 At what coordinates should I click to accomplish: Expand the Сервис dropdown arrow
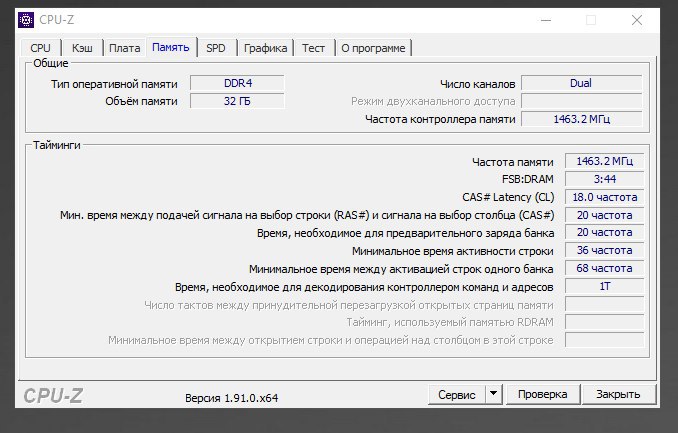(493, 395)
